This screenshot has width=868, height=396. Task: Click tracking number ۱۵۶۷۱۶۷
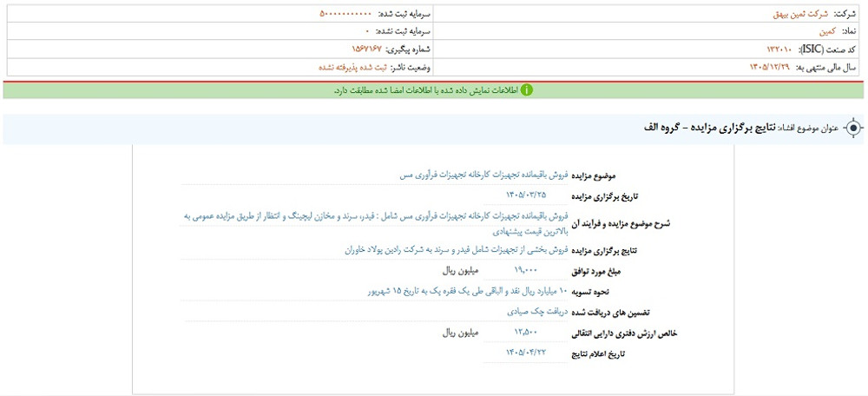[x=366, y=49]
